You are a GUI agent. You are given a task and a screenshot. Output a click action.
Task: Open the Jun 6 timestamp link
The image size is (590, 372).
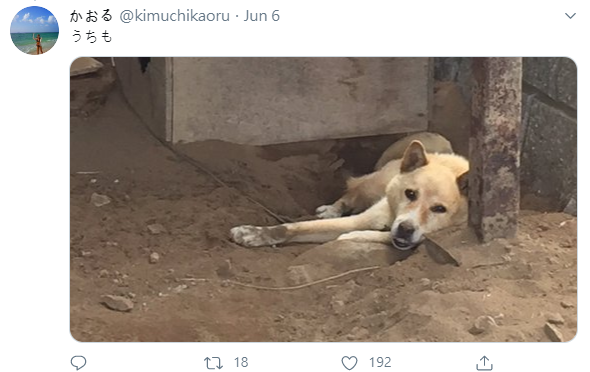(x=262, y=16)
